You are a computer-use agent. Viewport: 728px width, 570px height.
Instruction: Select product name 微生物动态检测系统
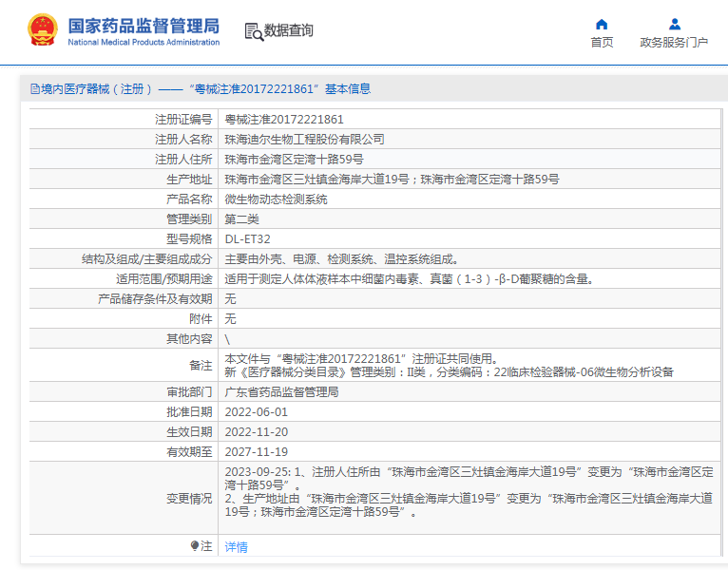(277, 199)
